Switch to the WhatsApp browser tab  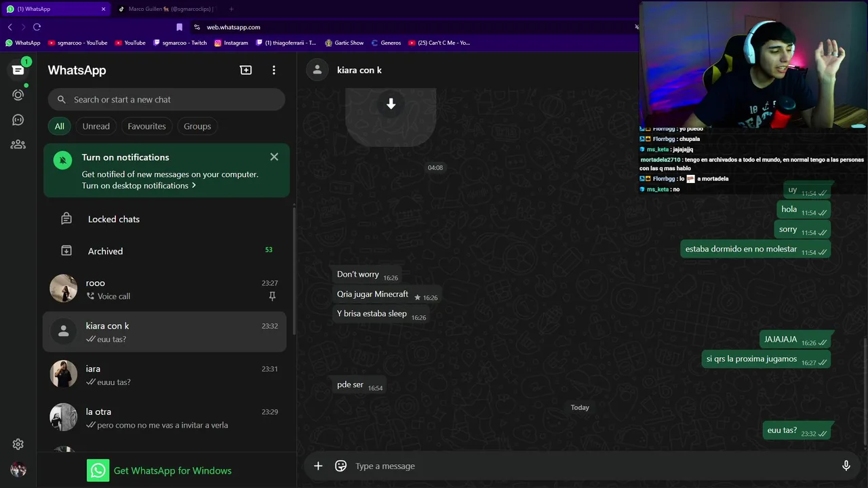tap(56, 9)
